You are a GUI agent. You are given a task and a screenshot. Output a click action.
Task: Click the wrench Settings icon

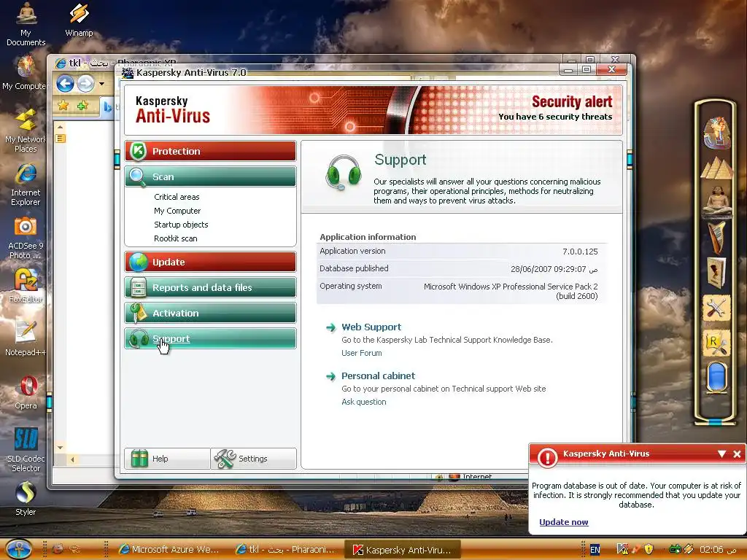tap(225, 459)
